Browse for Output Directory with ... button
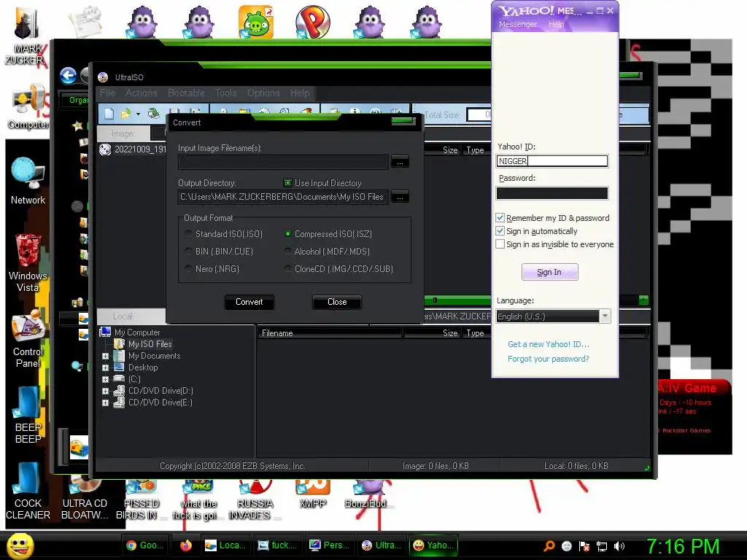Viewport: 747px width, 560px height. (400, 197)
